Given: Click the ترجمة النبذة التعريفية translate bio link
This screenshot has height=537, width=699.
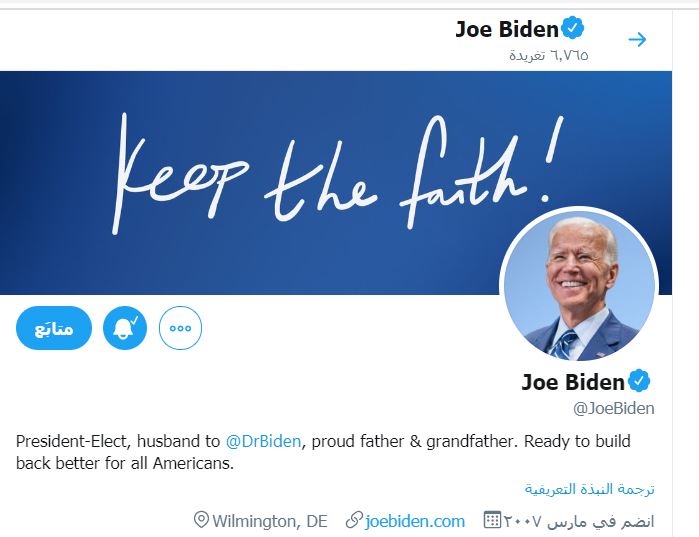Looking at the screenshot, I should (x=590, y=489).
